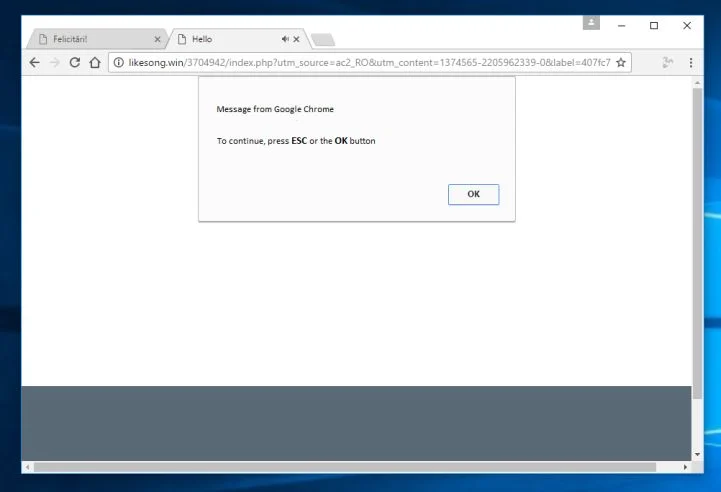Click the vertical scrollbar up arrow

point(698,83)
